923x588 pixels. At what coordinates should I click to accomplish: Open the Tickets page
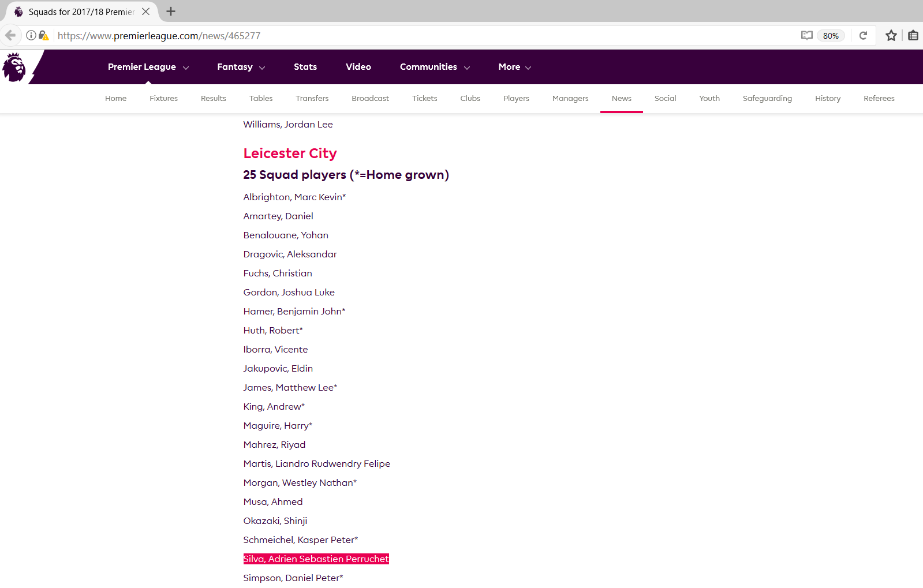pos(425,99)
